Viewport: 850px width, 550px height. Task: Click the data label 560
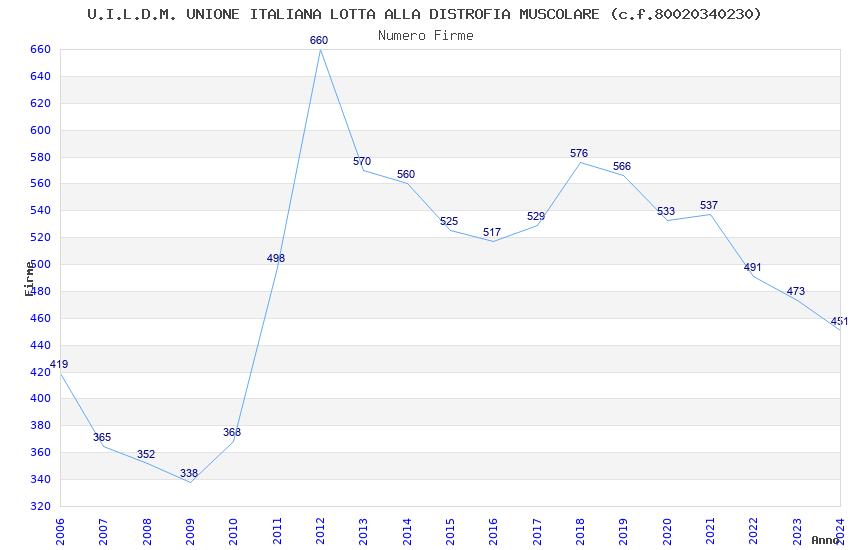tap(406, 174)
